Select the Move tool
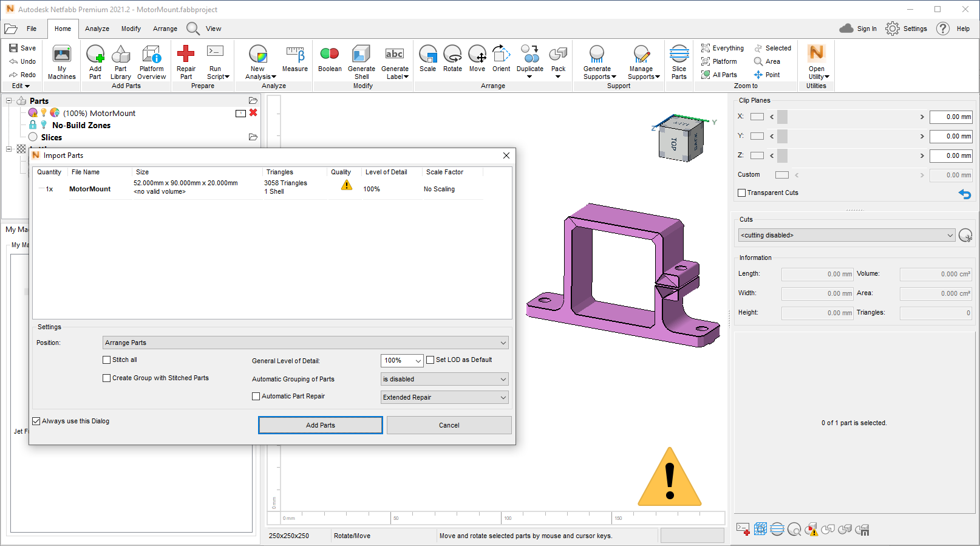This screenshot has width=980, height=546. (x=477, y=59)
